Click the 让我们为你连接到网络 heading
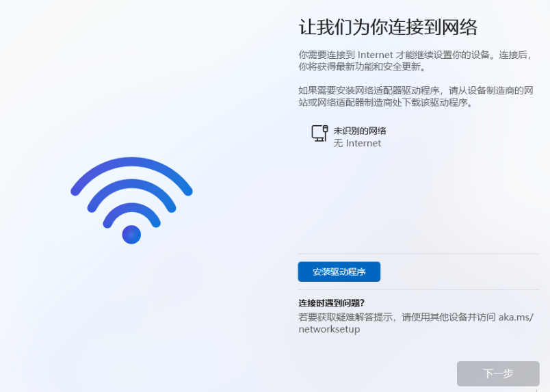 click(x=388, y=27)
